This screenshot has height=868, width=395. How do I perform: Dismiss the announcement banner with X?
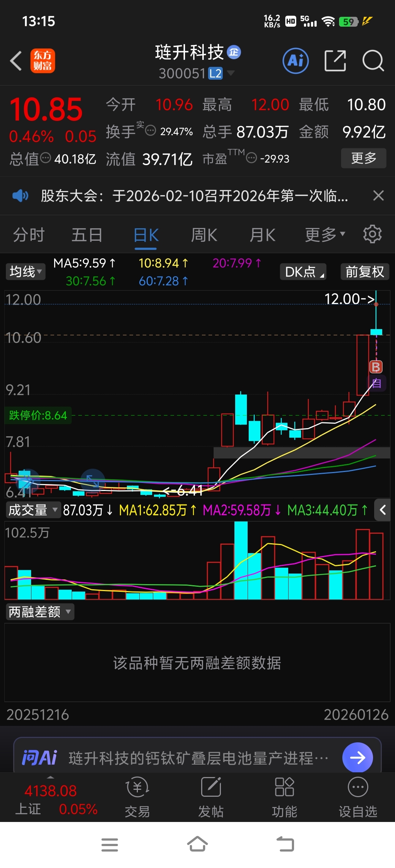pos(379,196)
